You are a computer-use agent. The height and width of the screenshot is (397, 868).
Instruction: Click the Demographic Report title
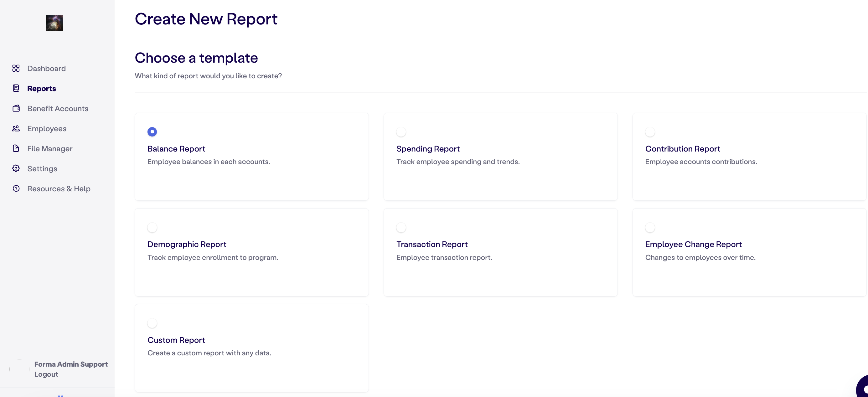tap(187, 244)
